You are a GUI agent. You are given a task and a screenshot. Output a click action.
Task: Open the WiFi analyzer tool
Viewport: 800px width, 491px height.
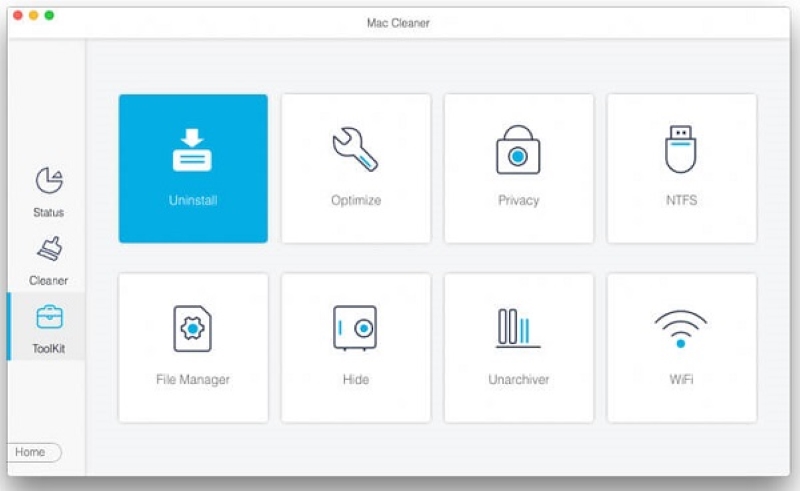[682, 348]
